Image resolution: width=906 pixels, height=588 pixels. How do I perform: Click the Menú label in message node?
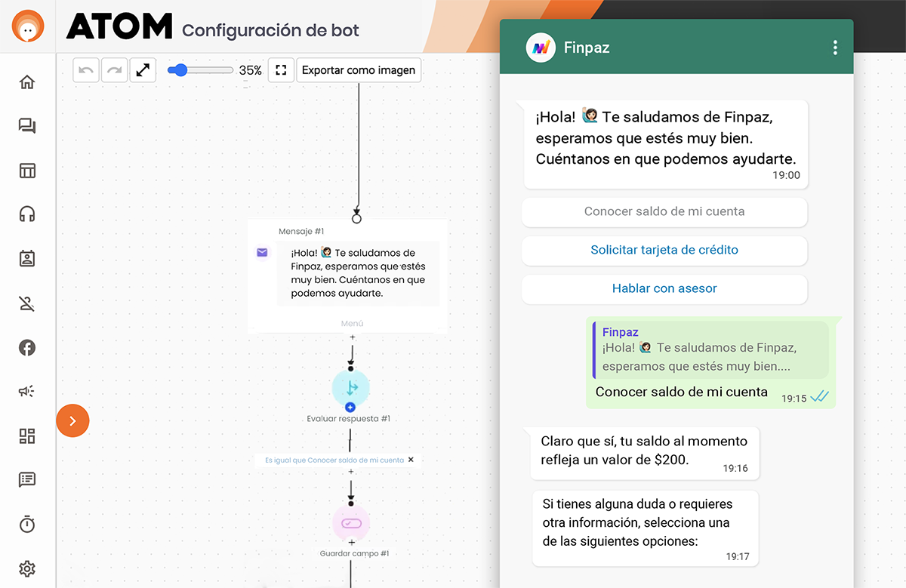352,323
